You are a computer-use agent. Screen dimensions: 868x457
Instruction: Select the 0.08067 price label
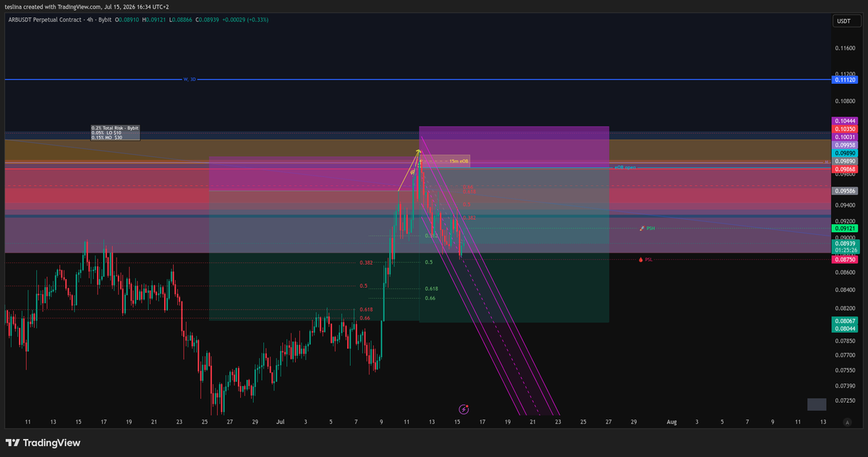[x=845, y=320]
